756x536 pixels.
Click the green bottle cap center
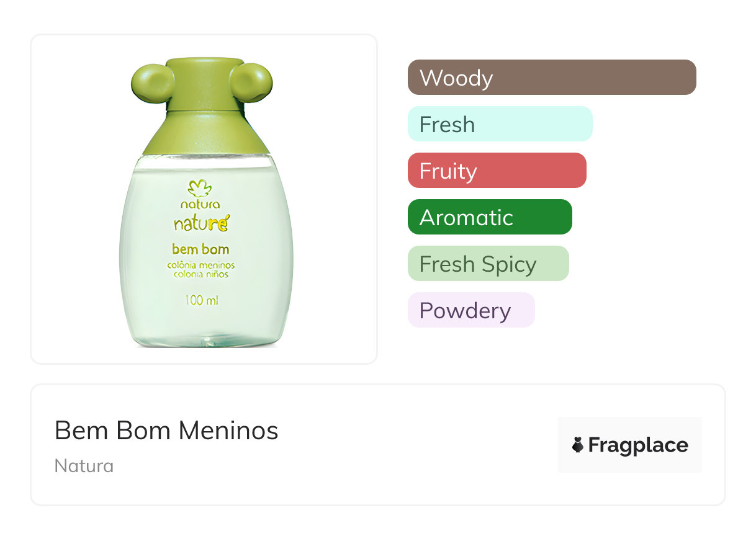203,112
